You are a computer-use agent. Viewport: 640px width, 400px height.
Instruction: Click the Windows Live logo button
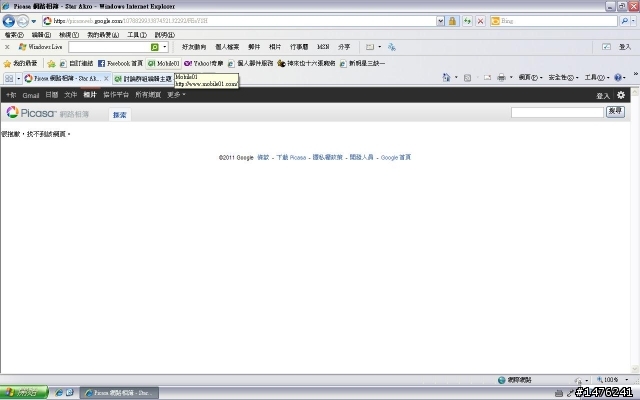click(40, 47)
